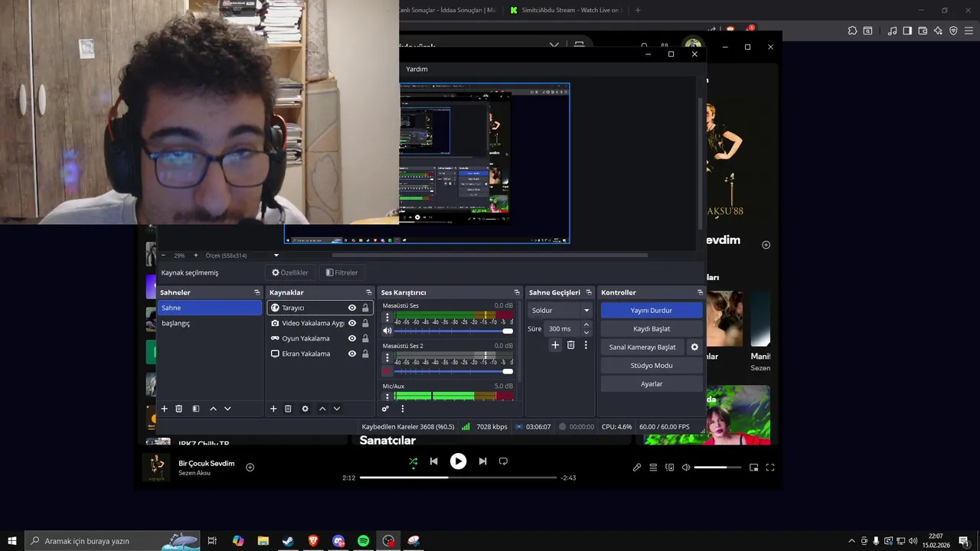Stop streaming with Yayını Durdur
The image size is (980, 551).
tap(652, 310)
